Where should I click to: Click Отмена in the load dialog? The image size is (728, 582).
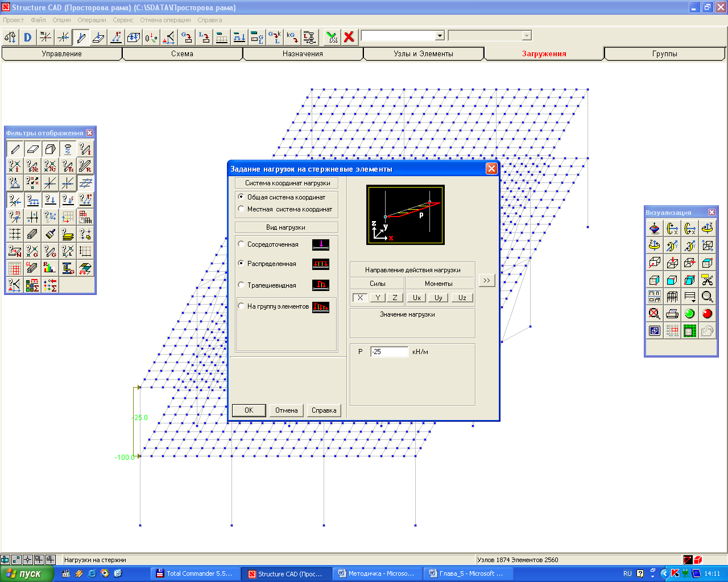287,410
